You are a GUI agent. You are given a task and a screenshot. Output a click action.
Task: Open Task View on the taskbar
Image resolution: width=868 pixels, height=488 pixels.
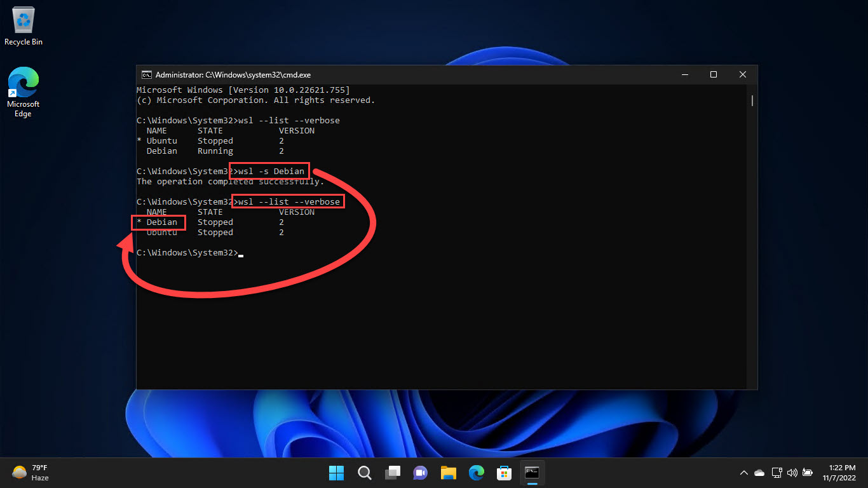[392, 473]
